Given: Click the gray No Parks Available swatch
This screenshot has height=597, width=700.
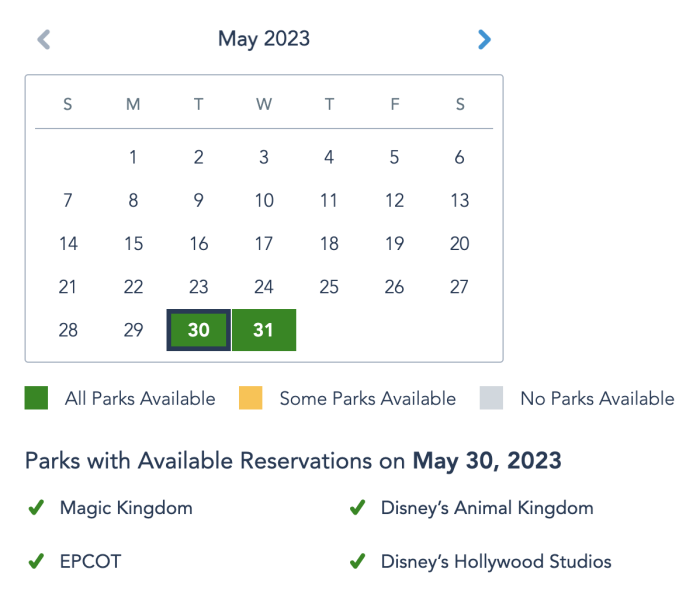Looking at the screenshot, I should [492, 399].
